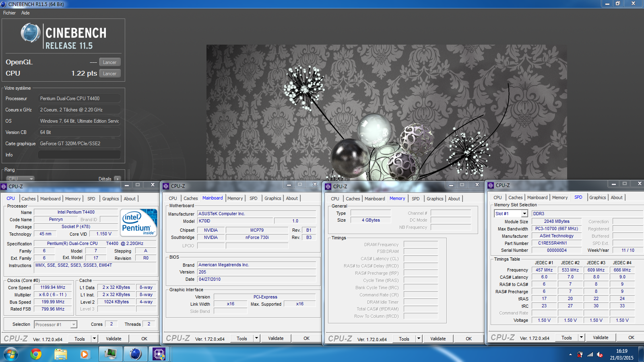The width and height of the screenshot is (644, 362).
Task: Open SPD tab in CPU-Z CPU window
Action: [x=91, y=199]
